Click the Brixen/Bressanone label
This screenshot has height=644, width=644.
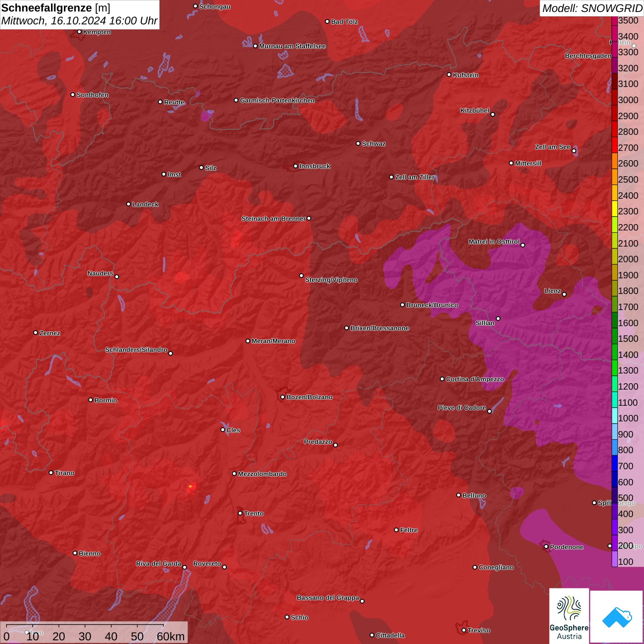point(379,328)
